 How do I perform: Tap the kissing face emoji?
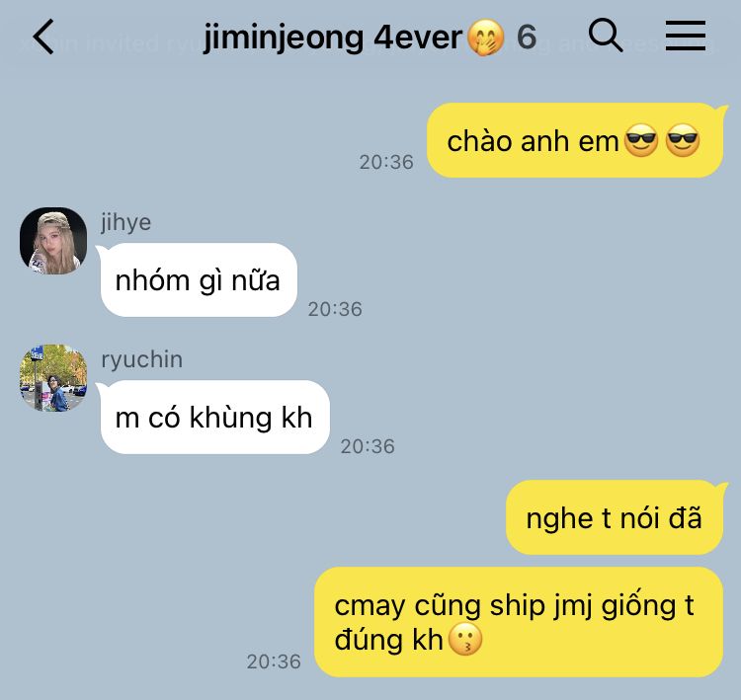[465, 640]
